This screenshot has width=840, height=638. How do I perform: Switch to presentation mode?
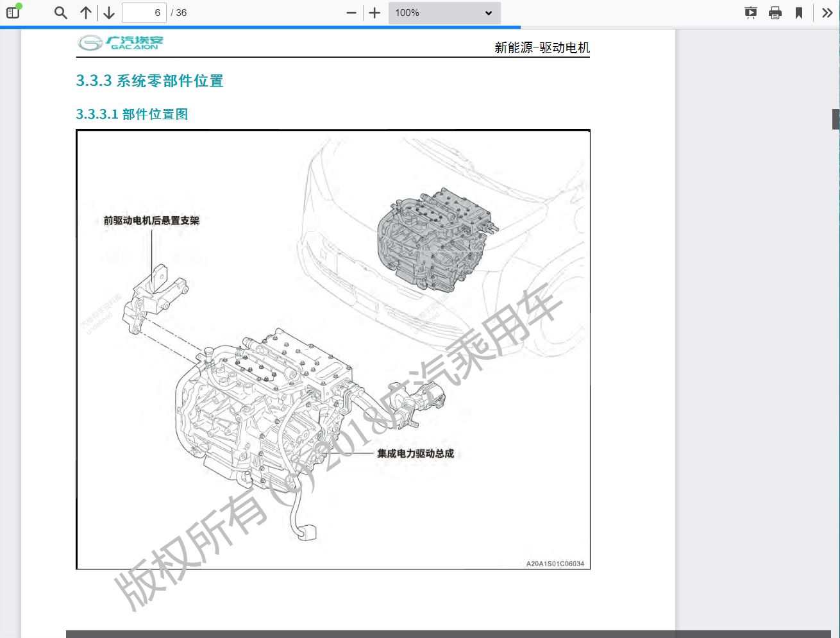[750, 12]
